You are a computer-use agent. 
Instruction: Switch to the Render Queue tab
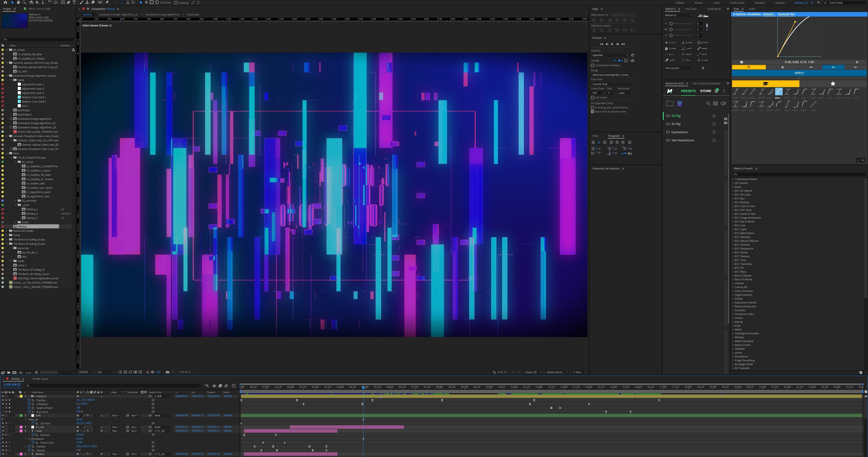coord(40,379)
